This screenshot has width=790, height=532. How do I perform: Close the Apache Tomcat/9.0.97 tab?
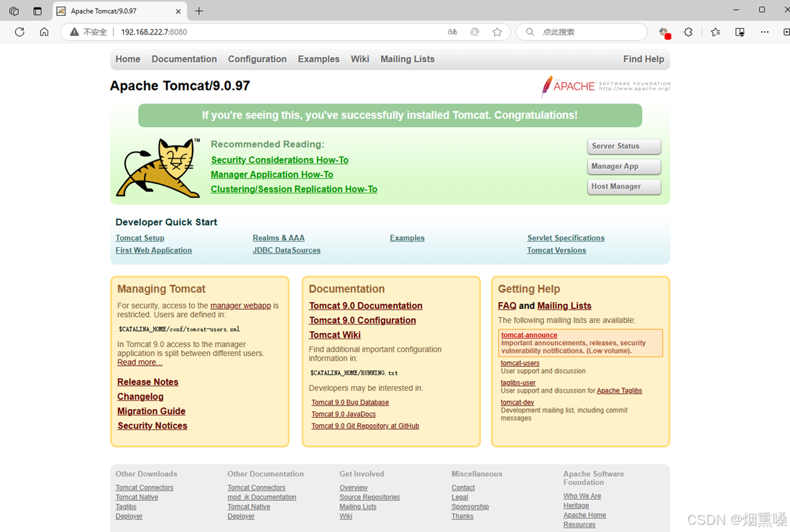(178, 11)
